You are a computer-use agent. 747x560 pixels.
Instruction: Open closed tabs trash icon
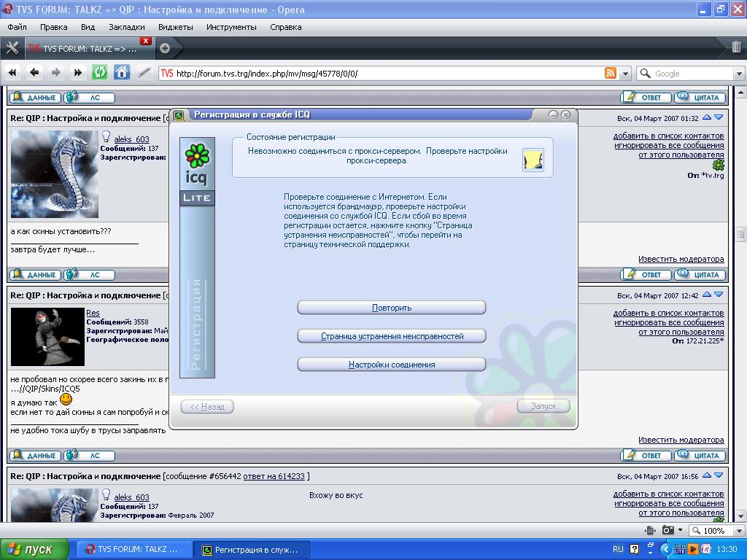point(736,48)
